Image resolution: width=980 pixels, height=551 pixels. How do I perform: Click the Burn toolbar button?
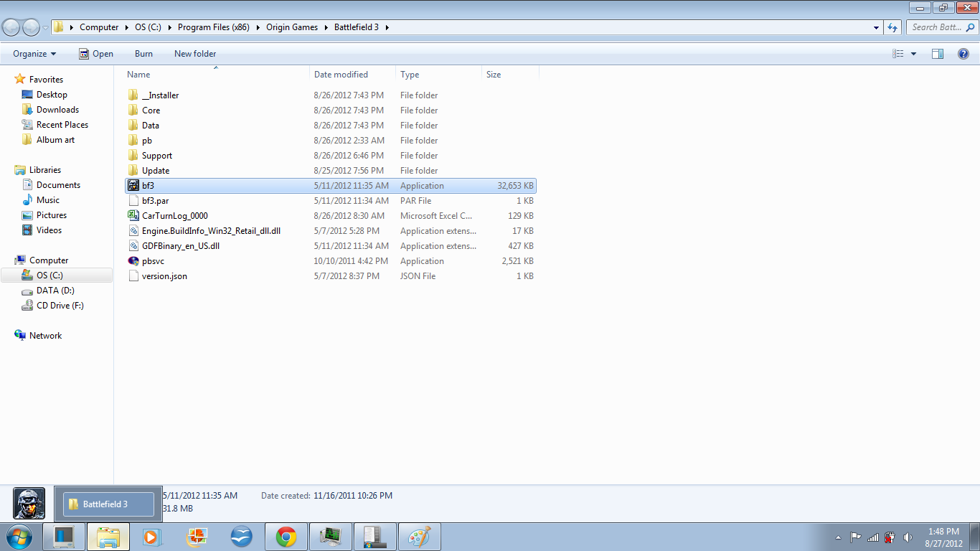point(143,54)
